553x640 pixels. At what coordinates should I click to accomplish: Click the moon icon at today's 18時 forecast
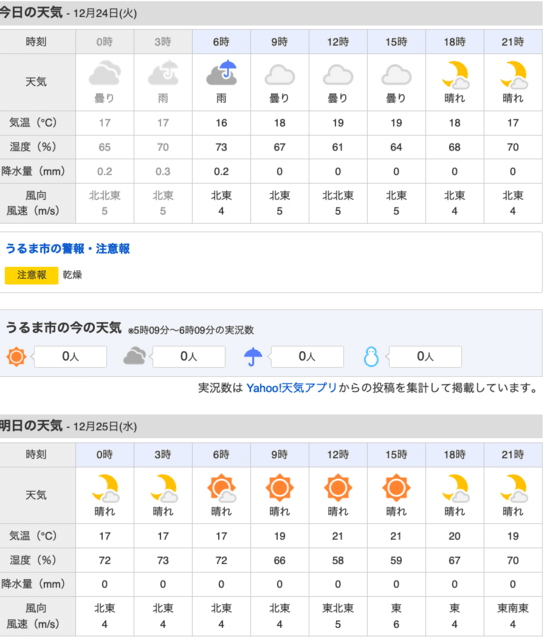tap(455, 75)
